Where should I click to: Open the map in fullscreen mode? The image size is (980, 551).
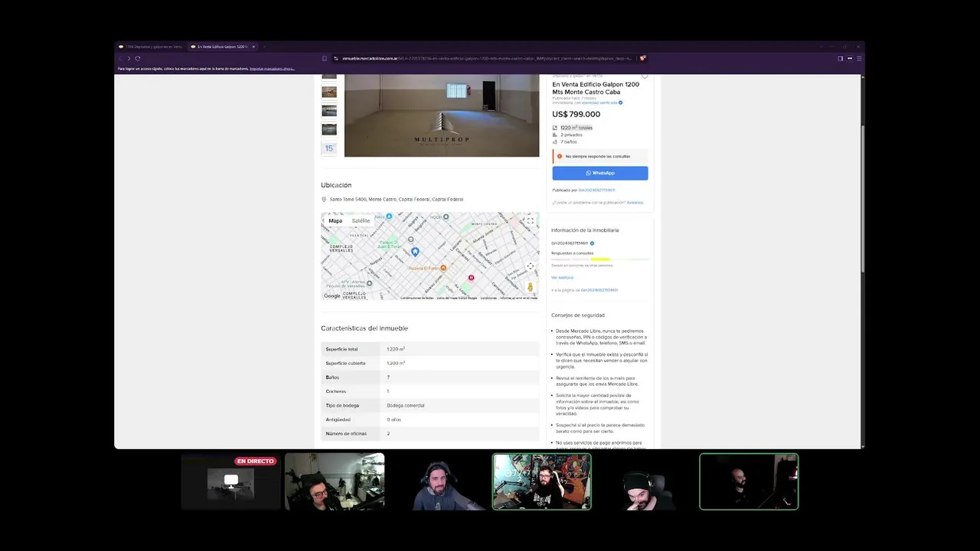(530, 221)
